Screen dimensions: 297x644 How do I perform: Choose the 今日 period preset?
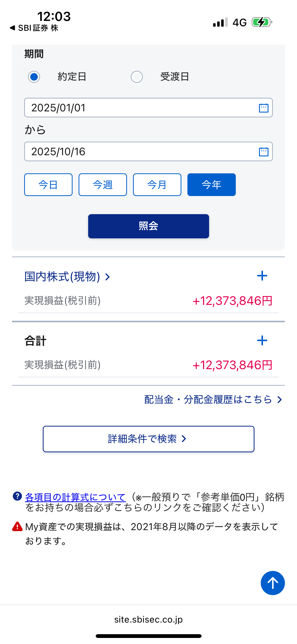tap(48, 185)
